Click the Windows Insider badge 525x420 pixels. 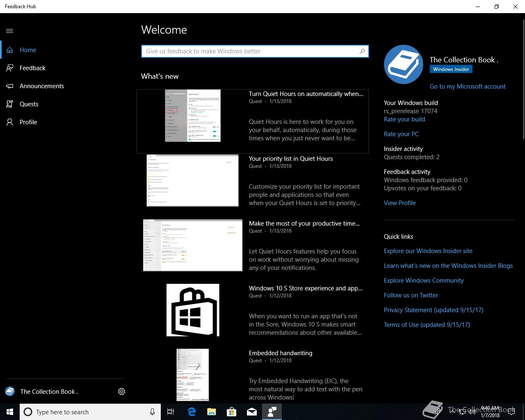tap(451, 69)
